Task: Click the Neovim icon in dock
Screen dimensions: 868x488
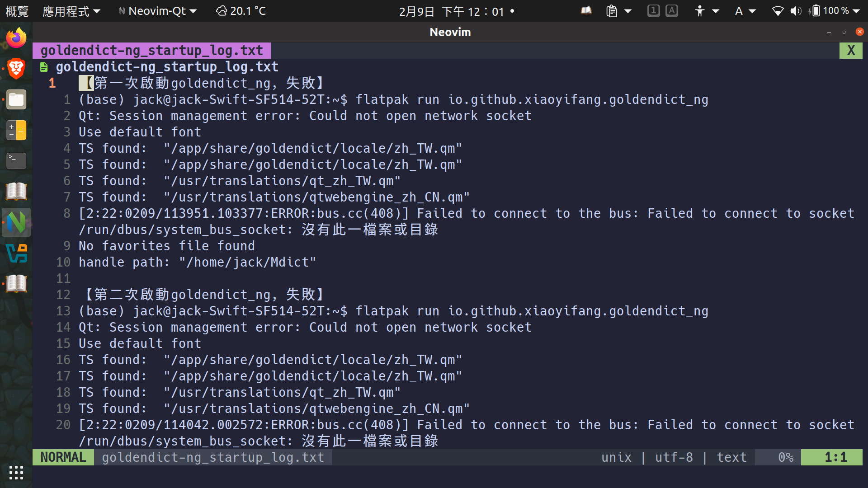Action: pos(16,222)
